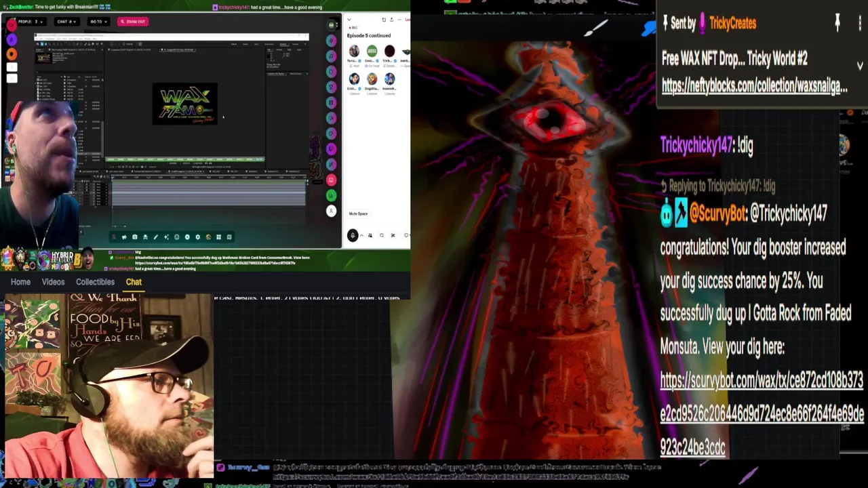Open the three-dot menu on pinned message
This screenshot has height=488, width=868.
pos(860,23)
